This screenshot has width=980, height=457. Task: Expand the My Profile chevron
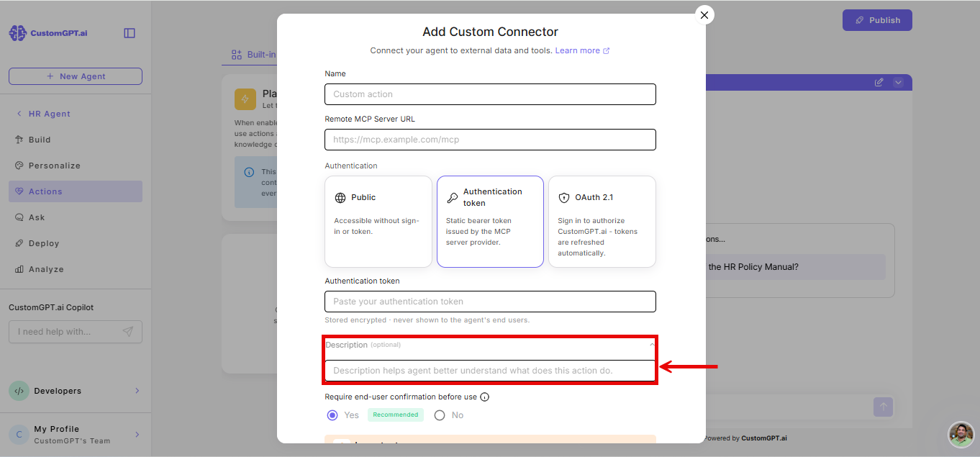pyautogui.click(x=137, y=435)
